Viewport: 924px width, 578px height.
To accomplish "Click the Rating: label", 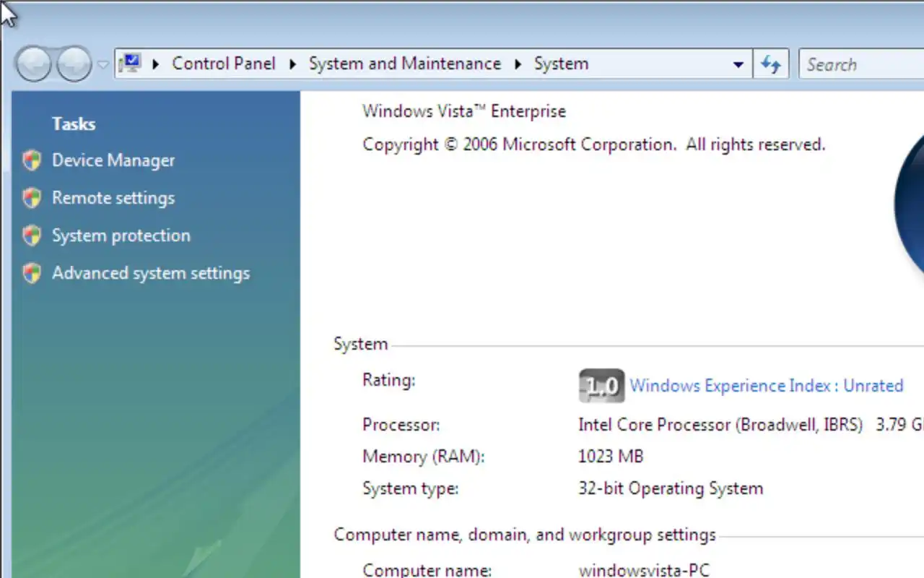I will [389, 380].
